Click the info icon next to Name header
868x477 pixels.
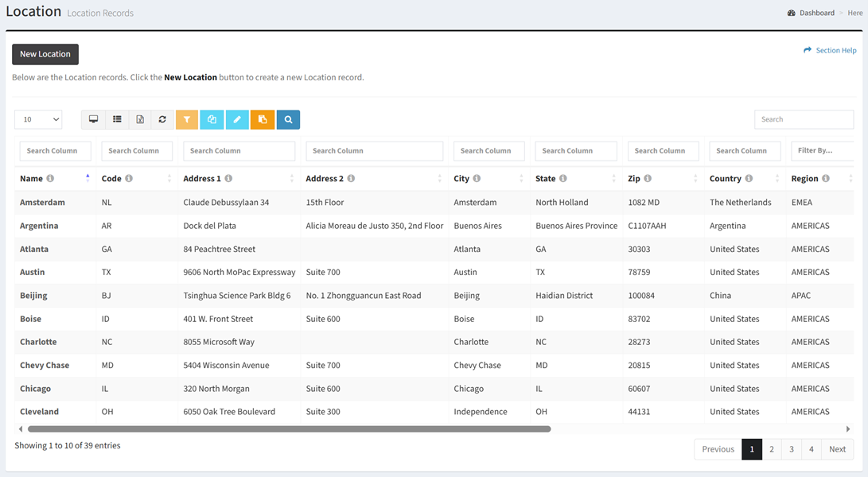pos(50,179)
